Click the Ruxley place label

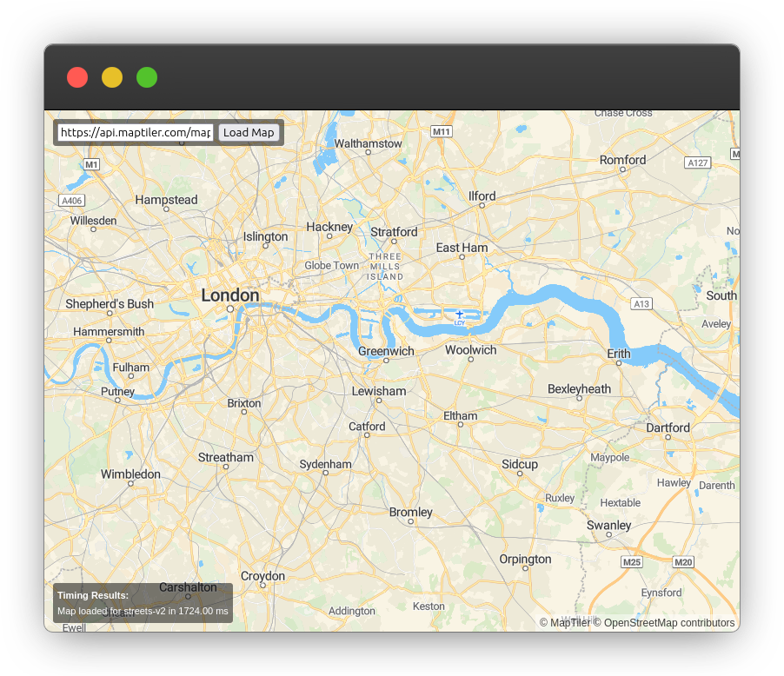(x=560, y=498)
